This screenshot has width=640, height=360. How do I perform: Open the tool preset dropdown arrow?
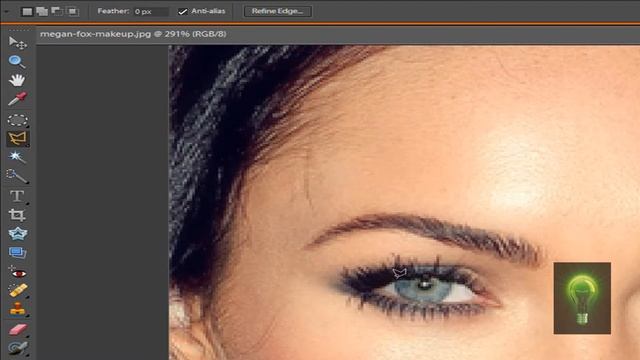(x=7, y=12)
